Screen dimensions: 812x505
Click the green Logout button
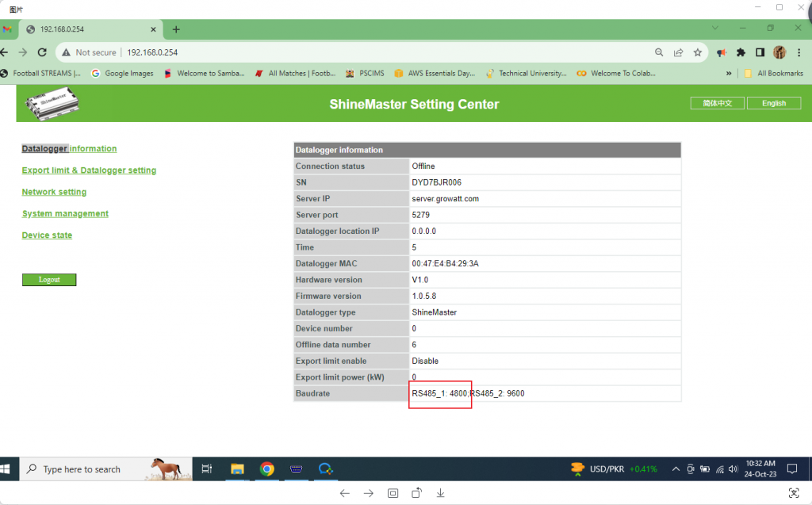click(49, 280)
